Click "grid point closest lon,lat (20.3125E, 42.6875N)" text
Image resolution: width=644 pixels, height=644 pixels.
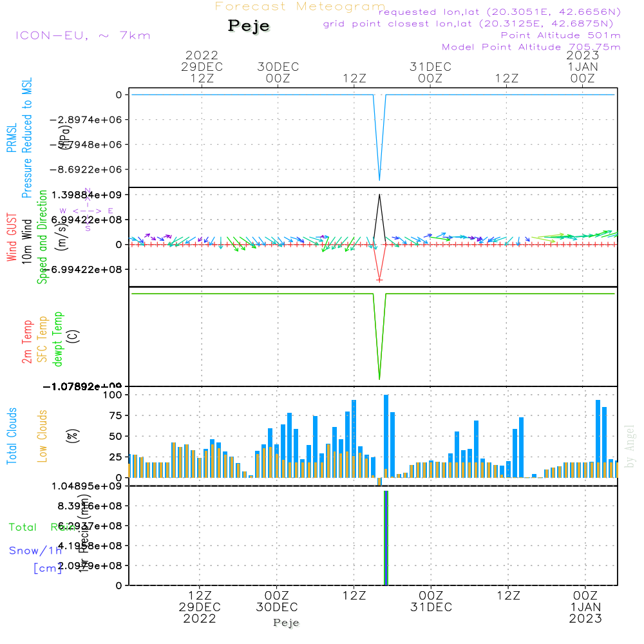pyautogui.click(x=468, y=24)
